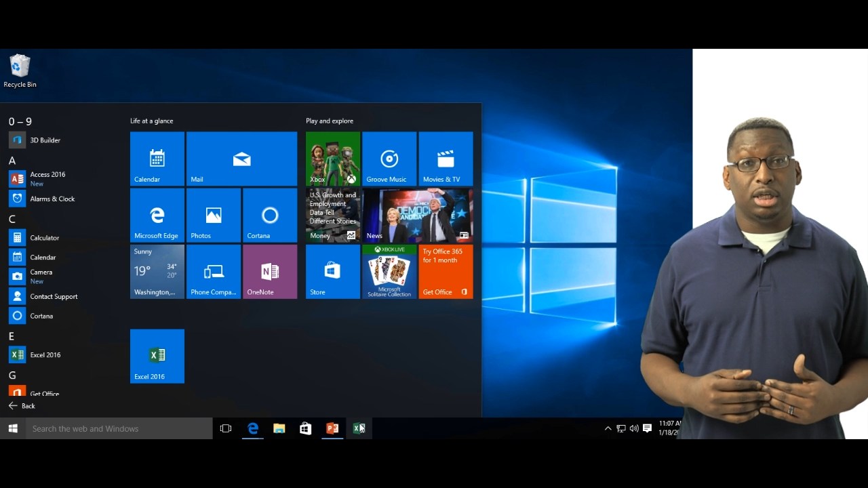Click the letter C section header
Viewport: 868px width, 488px height.
12,219
